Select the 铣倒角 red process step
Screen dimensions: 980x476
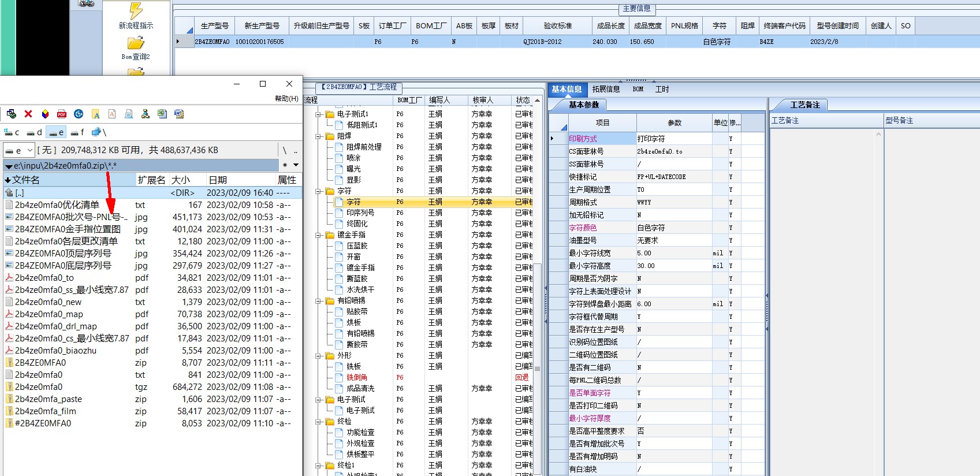[x=357, y=377]
